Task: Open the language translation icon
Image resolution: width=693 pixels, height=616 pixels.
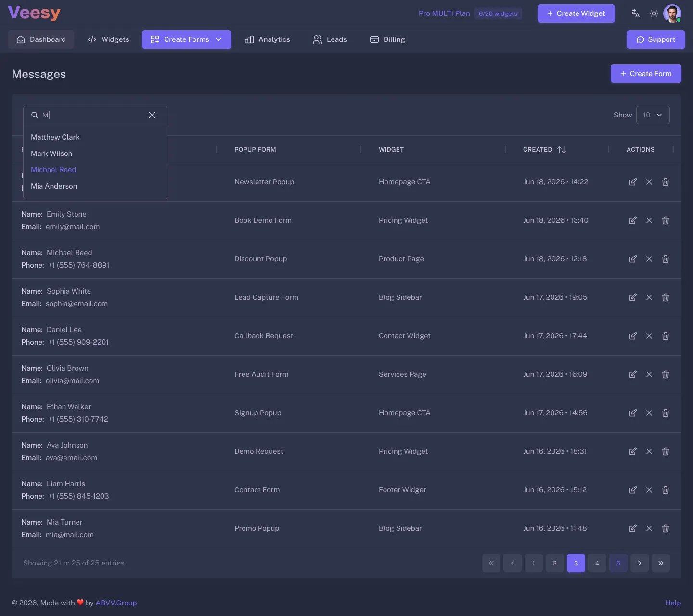Action: click(635, 13)
